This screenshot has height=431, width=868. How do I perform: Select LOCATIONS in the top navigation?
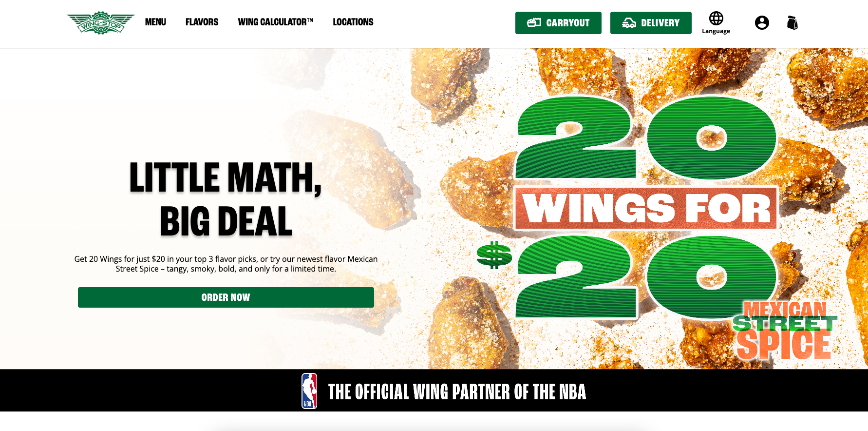[353, 22]
